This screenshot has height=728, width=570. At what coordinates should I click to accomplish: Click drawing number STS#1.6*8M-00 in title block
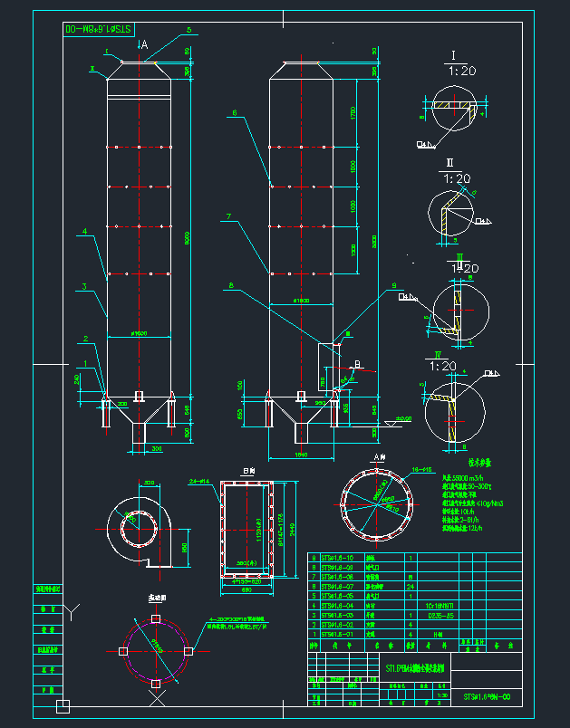[x=488, y=697]
